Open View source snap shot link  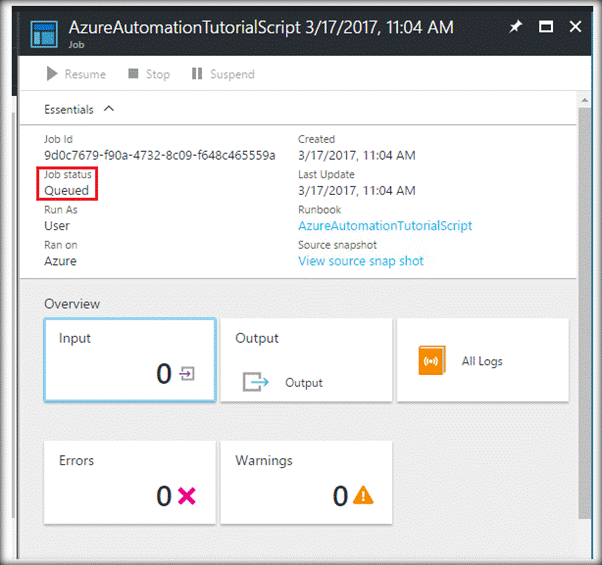click(x=361, y=261)
